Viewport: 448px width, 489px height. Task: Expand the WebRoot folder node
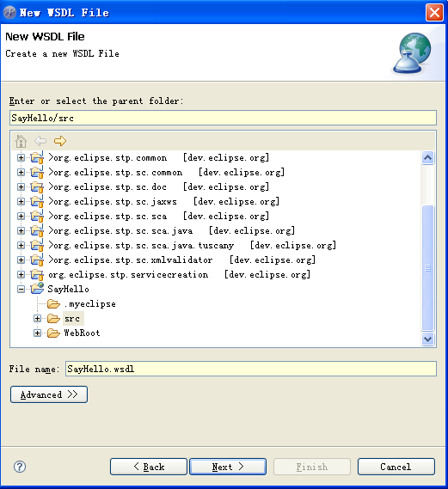[x=37, y=333]
